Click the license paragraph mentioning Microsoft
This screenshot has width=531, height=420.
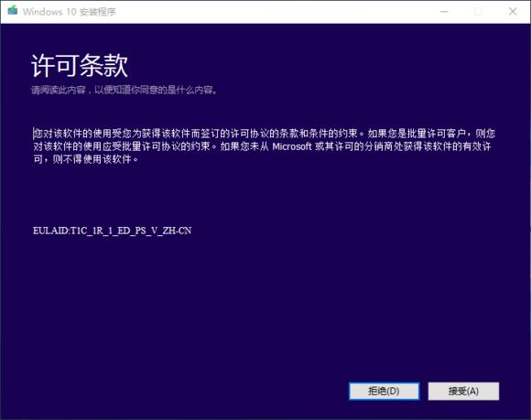pyautogui.click(x=265, y=146)
